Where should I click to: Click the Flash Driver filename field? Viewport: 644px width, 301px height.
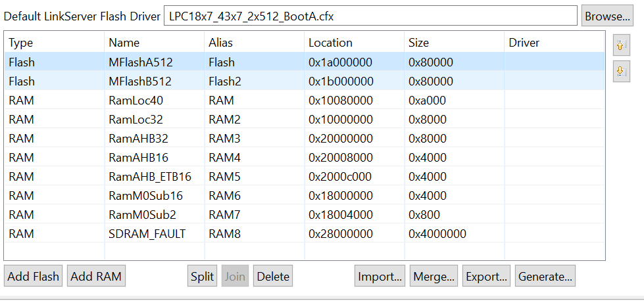point(370,16)
